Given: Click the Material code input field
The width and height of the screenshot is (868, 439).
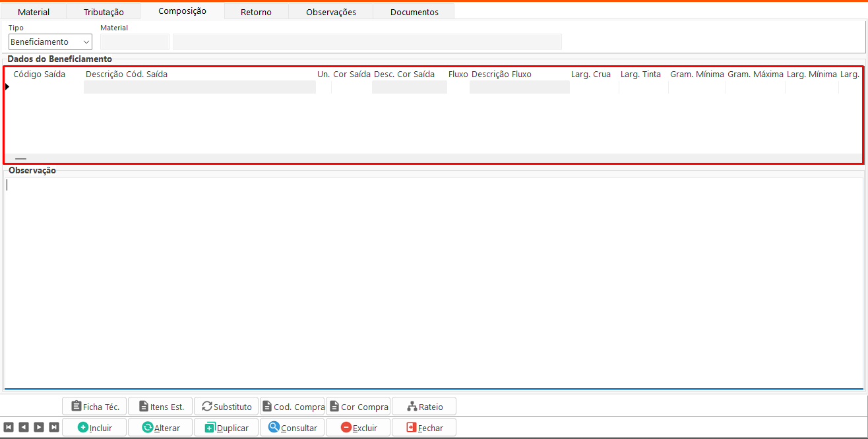Looking at the screenshot, I should [135, 42].
